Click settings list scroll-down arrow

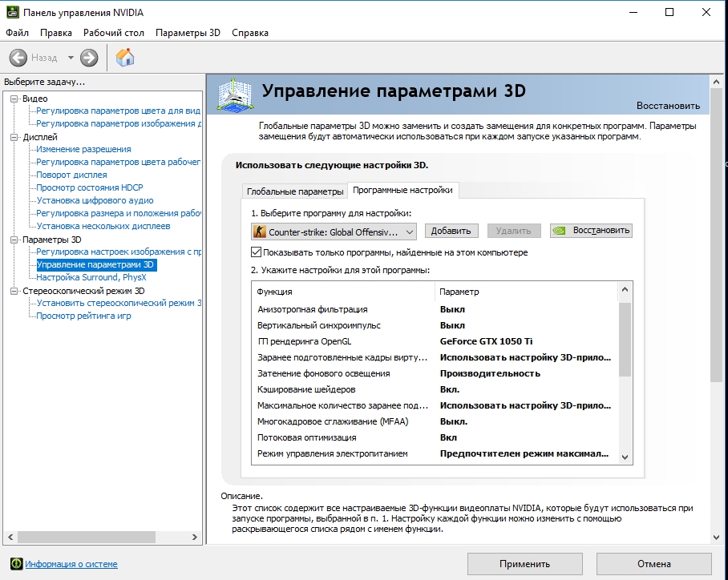(625, 457)
